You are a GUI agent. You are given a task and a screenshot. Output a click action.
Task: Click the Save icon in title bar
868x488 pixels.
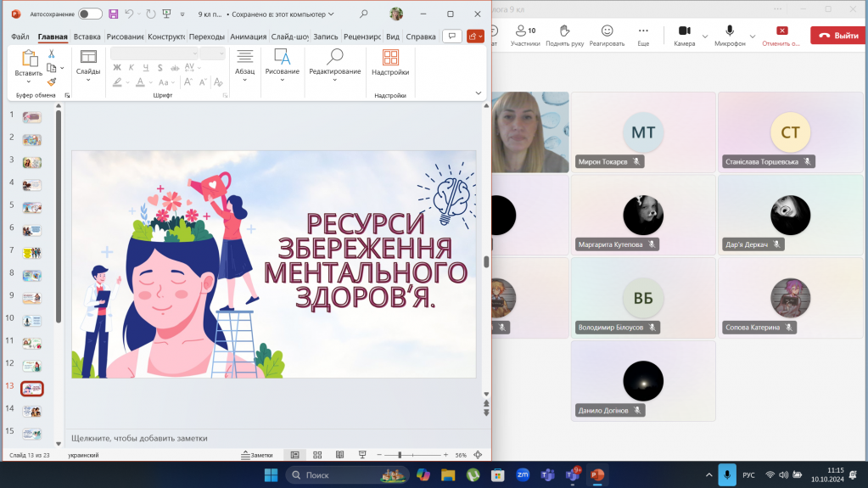(x=113, y=14)
